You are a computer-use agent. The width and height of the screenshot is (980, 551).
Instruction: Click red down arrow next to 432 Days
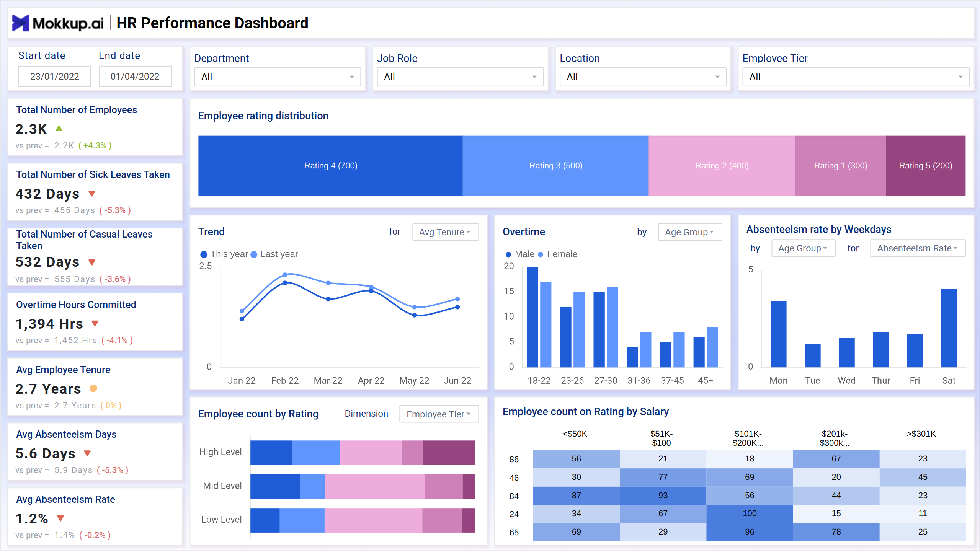92,193
